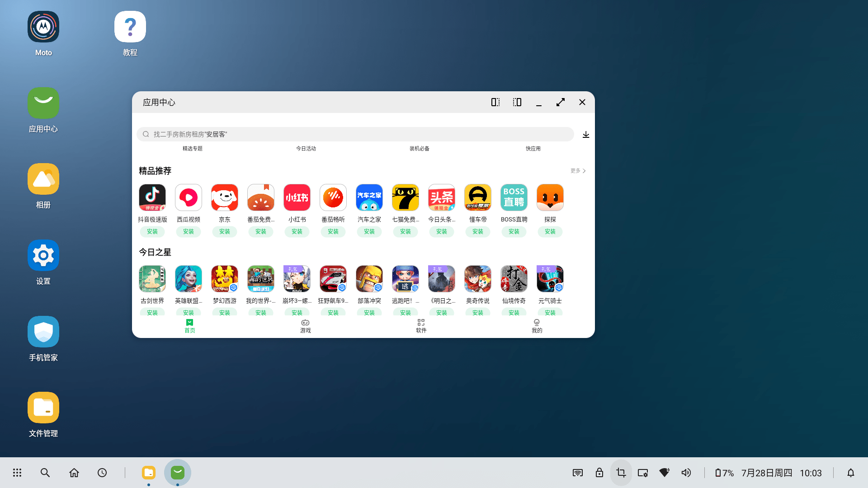Go to 我的 bottom tab
This screenshot has width=868, height=488.
(x=537, y=326)
